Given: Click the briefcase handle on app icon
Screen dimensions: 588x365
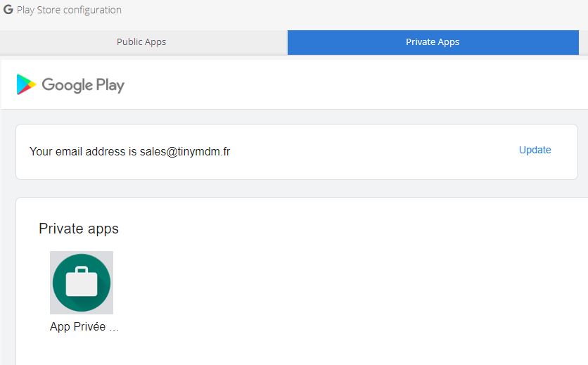Looking at the screenshot, I should click(x=82, y=270).
